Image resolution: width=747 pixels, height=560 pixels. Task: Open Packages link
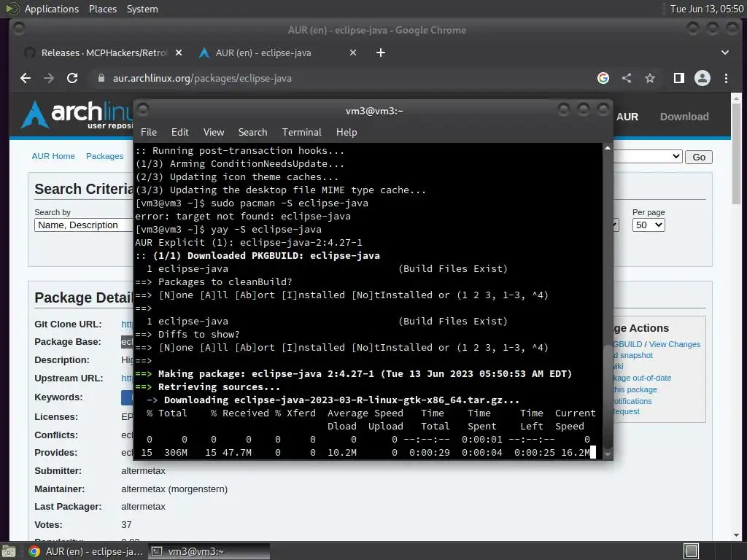click(105, 156)
